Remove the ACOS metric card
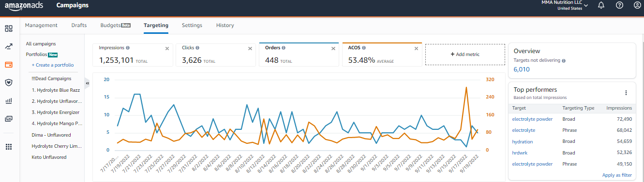 click(x=417, y=48)
